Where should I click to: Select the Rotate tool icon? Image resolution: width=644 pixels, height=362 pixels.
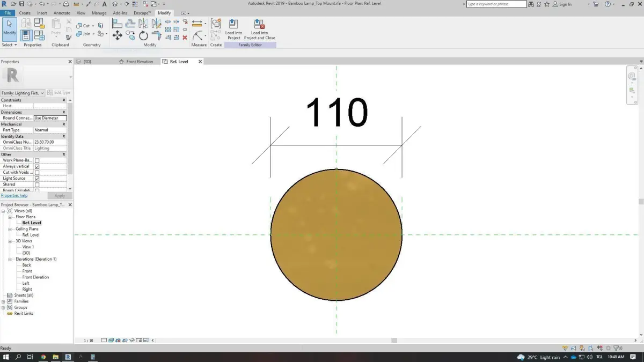coord(143,36)
